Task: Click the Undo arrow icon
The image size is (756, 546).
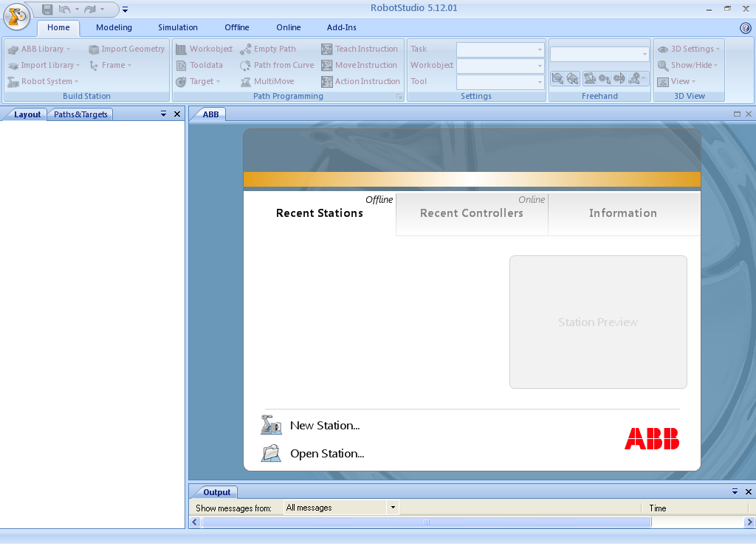Action: (64, 9)
